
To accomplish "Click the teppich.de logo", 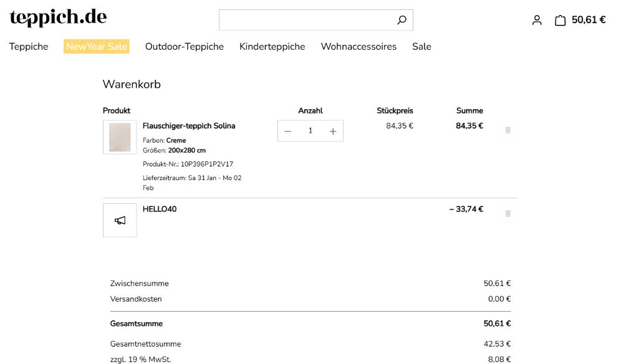I will pyautogui.click(x=57, y=17).
